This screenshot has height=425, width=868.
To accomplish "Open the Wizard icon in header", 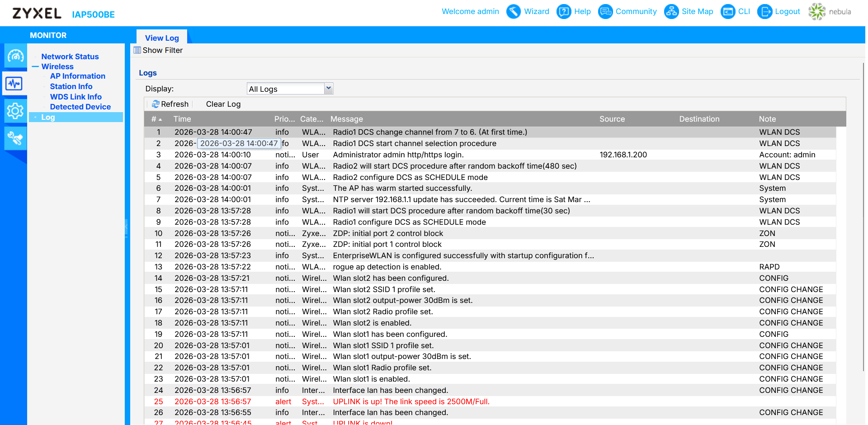I will pyautogui.click(x=513, y=11).
